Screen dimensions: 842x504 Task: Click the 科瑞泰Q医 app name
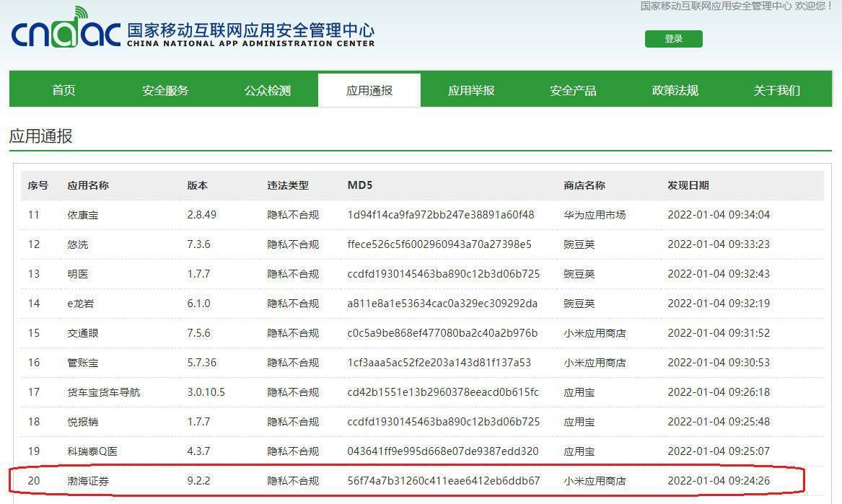coord(92,451)
